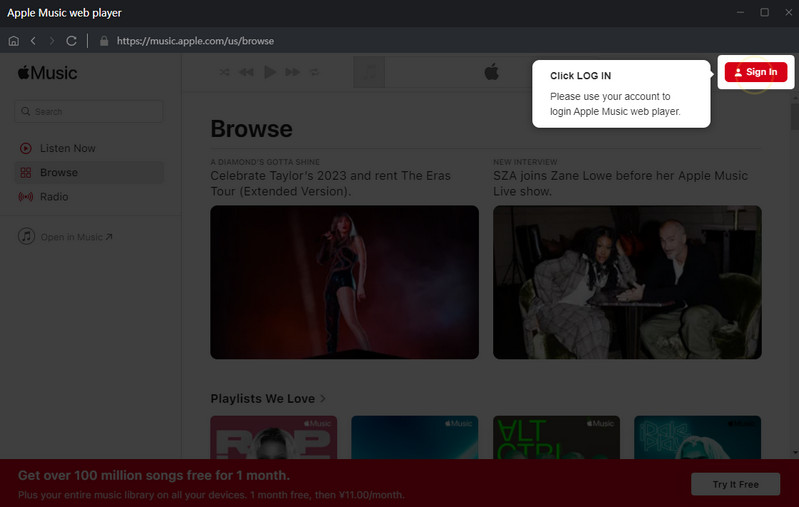Click the music note icon beside Open in Music
Viewport: 799px width, 507px height.
pyautogui.click(x=26, y=236)
